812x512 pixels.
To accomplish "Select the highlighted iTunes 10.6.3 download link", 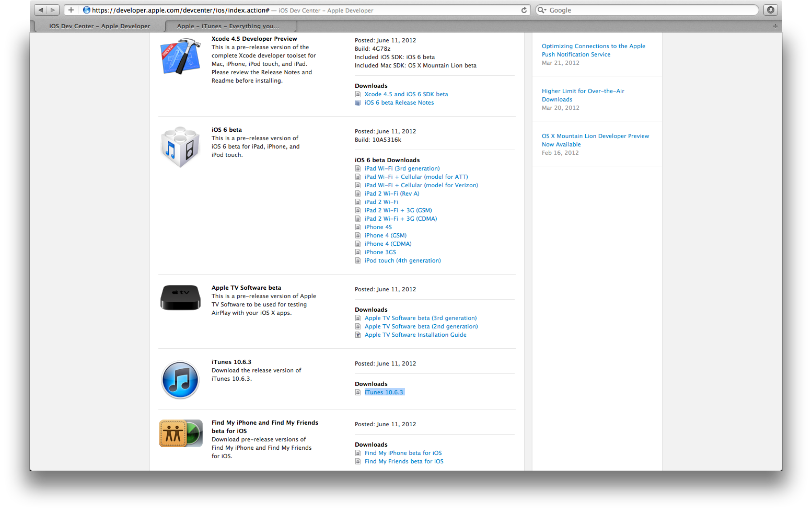I will 384,392.
